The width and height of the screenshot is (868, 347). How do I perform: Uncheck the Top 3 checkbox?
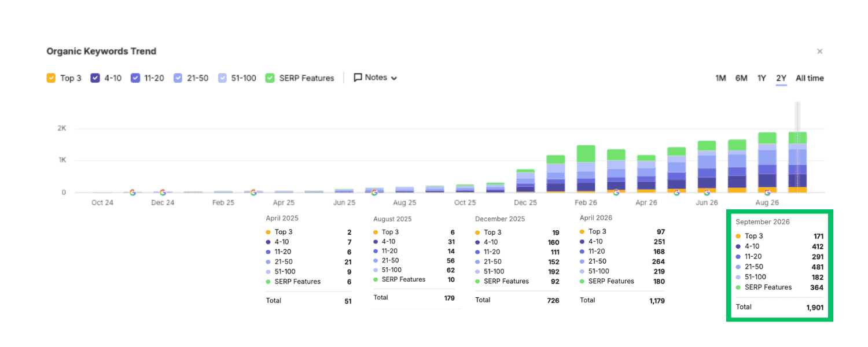(x=51, y=78)
